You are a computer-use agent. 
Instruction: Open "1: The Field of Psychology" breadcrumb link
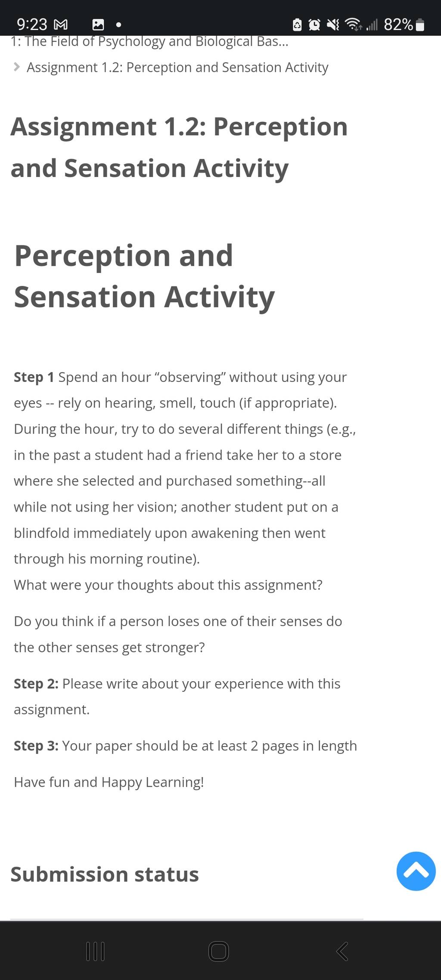click(x=149, y=42)
